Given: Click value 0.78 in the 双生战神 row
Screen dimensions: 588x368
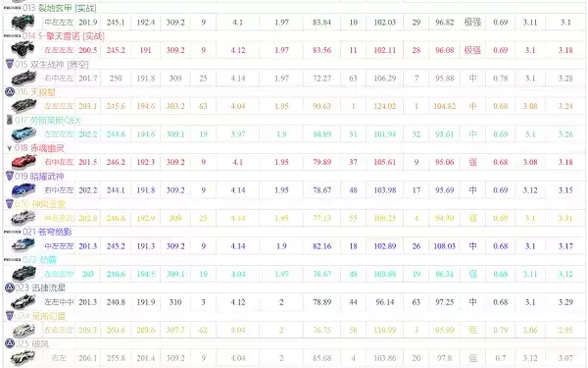Looking at the screenshot, I should (x=500, y=79).
